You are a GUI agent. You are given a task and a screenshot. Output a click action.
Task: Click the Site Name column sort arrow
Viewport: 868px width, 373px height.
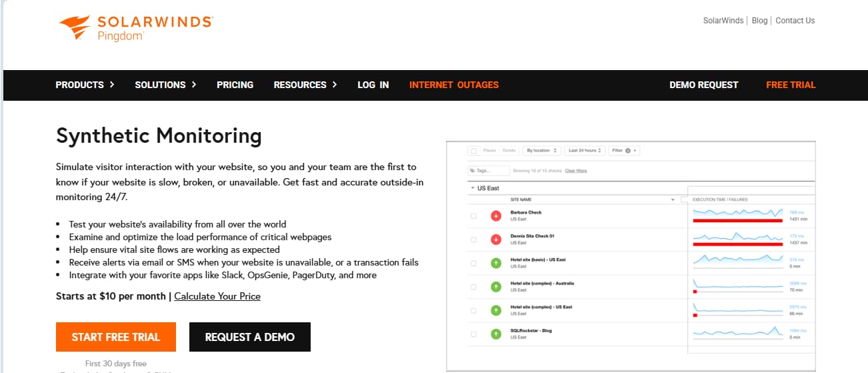(673, 200)
